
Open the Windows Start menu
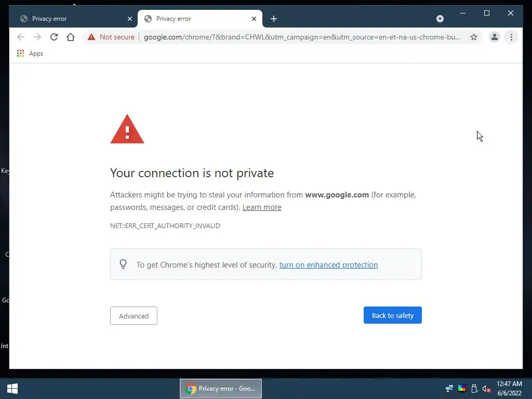pyautogui.click(x=12, y=389)
